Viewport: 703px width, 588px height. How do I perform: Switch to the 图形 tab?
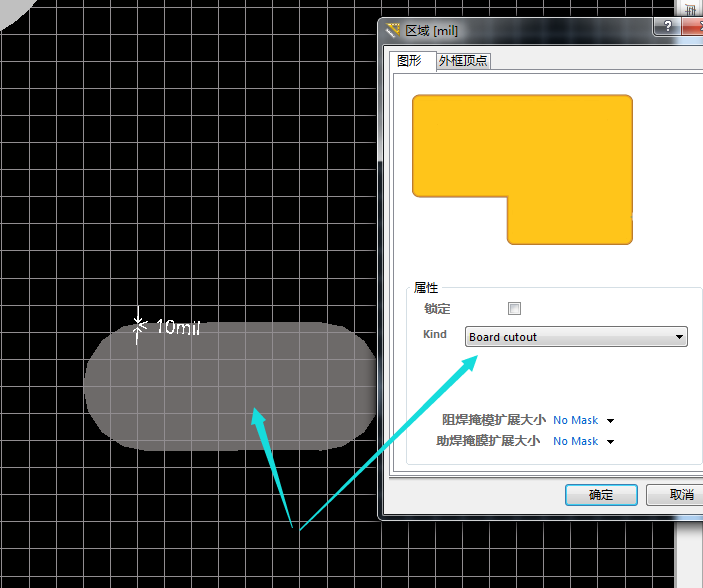(410, 61)
